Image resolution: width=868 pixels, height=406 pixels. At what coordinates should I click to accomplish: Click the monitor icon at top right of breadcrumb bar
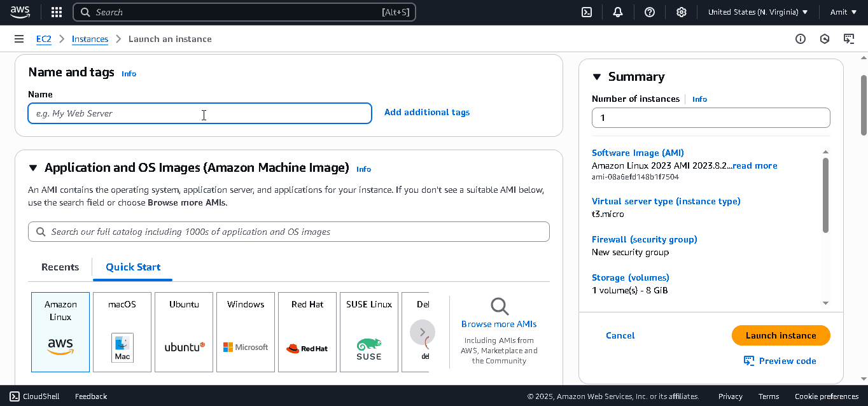[x=849, y=39]
